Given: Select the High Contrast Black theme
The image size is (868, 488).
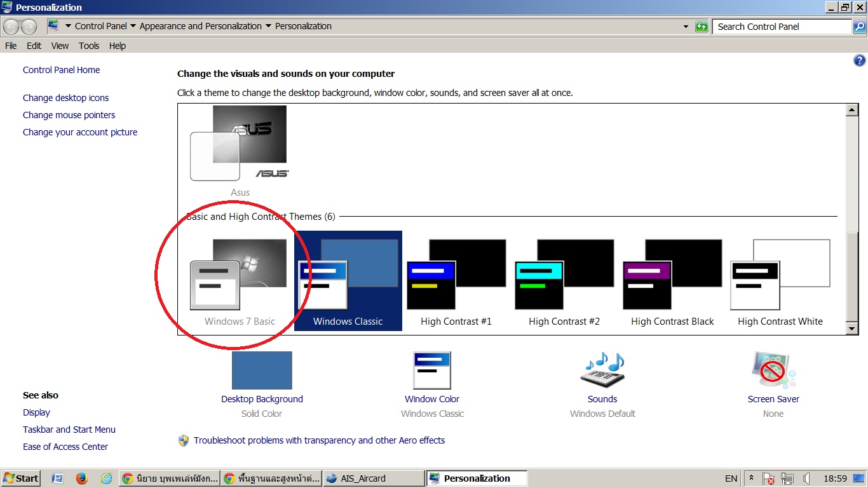Looking at the screenshot, I should tap(672, 281).
